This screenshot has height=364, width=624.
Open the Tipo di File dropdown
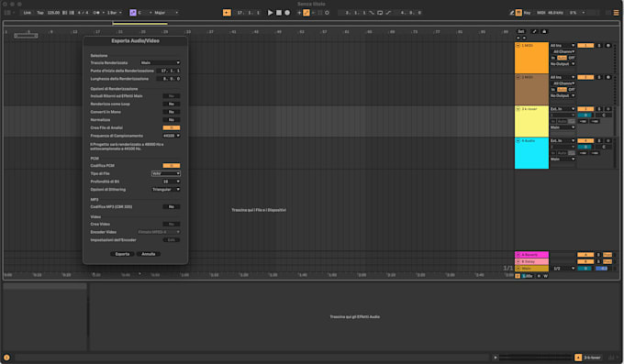tap(166, 173)
